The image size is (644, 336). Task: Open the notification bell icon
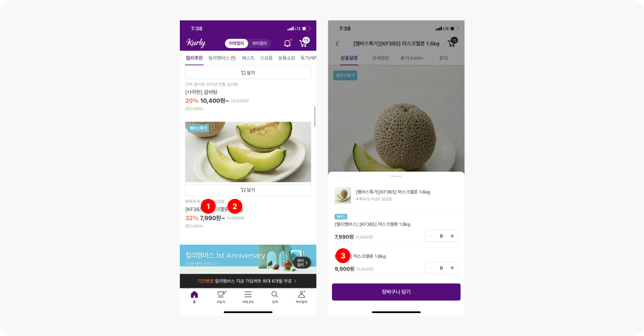point(287,43)
